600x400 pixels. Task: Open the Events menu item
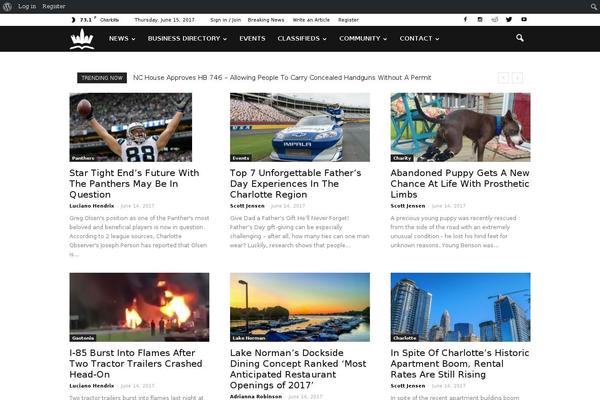pyautogui.click(x=252, y=39)
